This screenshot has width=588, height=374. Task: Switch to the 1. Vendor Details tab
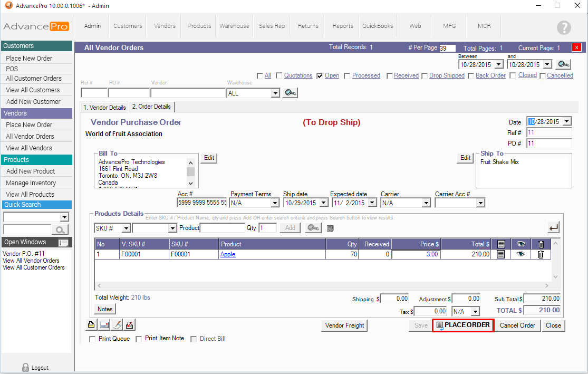click(104, 107)
